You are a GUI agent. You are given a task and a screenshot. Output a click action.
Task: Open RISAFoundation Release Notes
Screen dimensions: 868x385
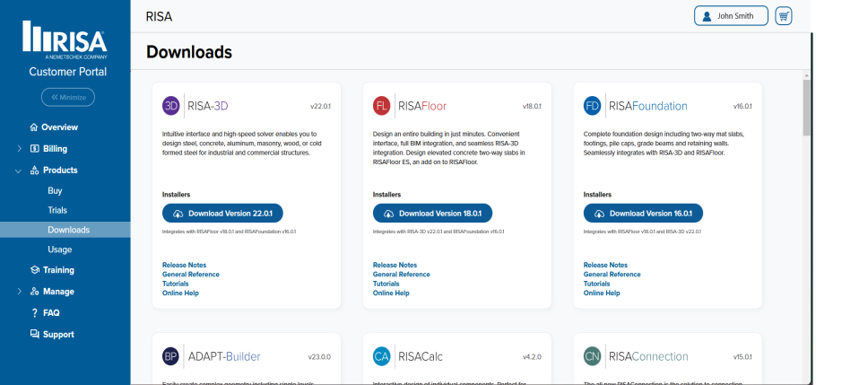coord(605,265)
